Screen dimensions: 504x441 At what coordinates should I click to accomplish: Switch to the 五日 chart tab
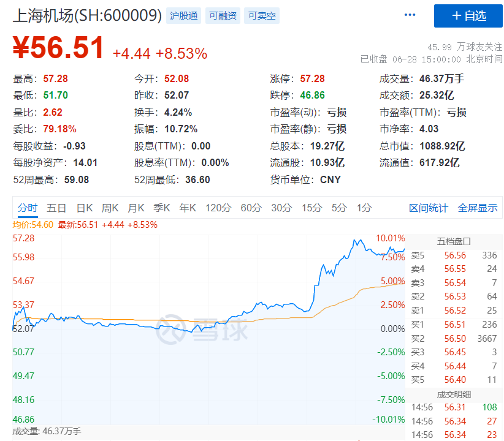click(x=56, y=208)
